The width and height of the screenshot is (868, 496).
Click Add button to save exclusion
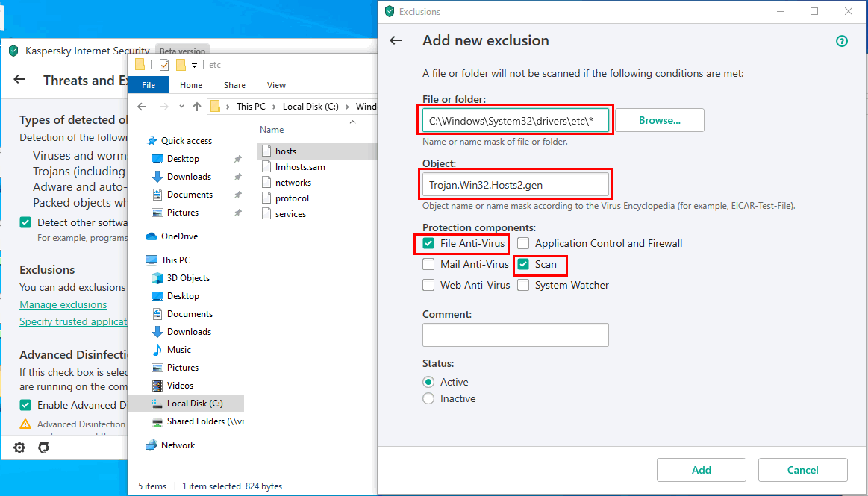click(x=702, y=470)
